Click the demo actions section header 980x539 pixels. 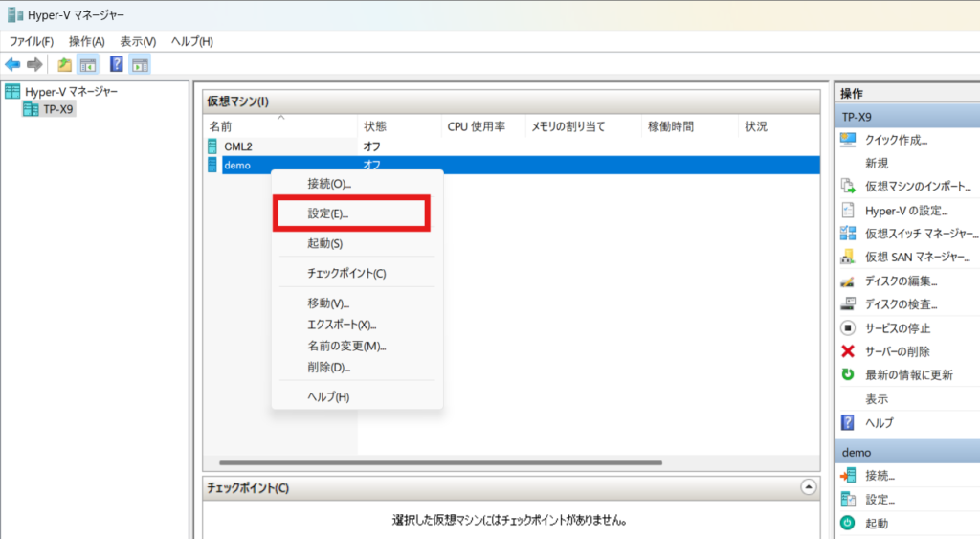point(907,452)
